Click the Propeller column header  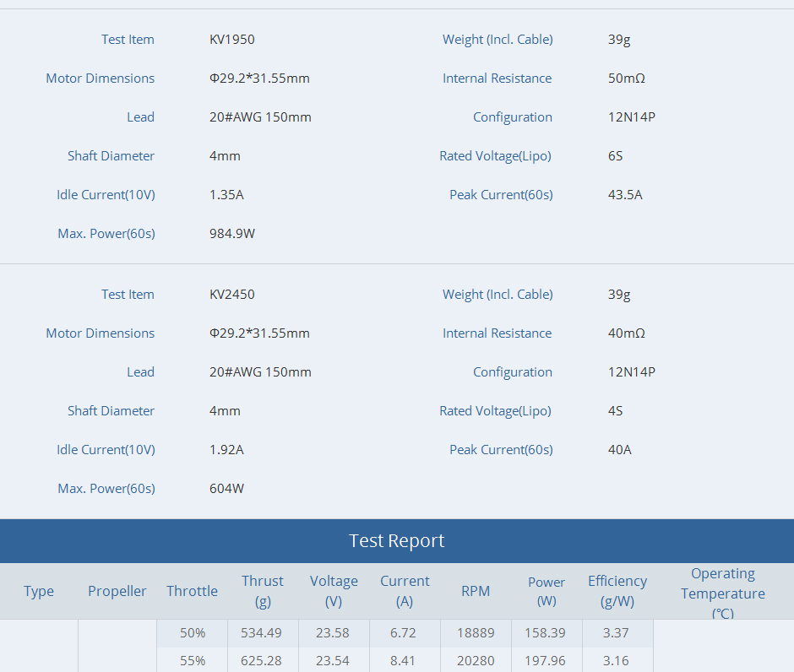click(x=117, y=591)
